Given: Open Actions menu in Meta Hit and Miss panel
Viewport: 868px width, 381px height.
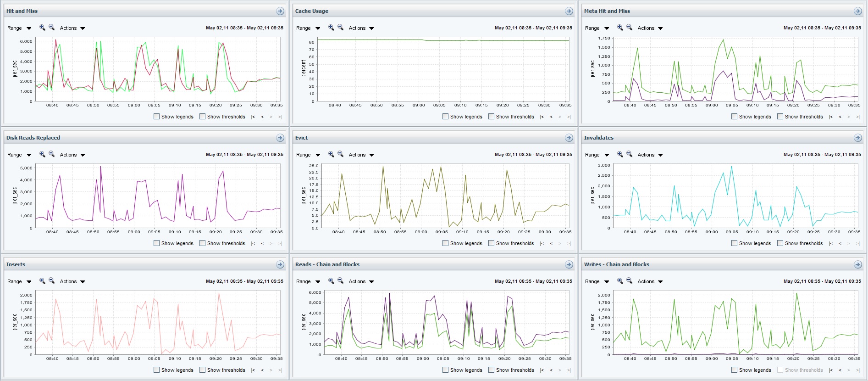Looking at the screenshot, I should pos(650,28).
